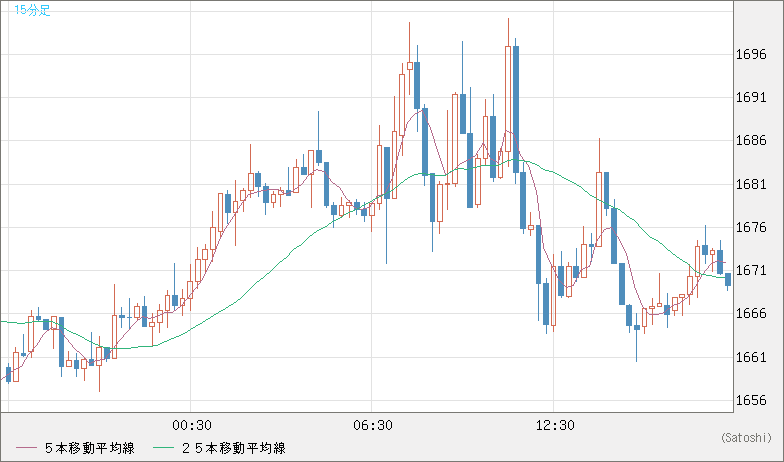Select the 1661 price axis label

click(x=751, y=357)
